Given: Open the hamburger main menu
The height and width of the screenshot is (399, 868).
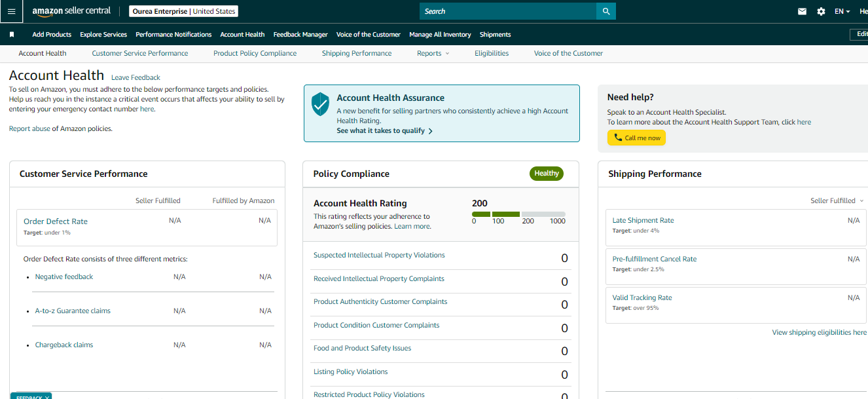Looking at the screenshot, I should [11, 11].
